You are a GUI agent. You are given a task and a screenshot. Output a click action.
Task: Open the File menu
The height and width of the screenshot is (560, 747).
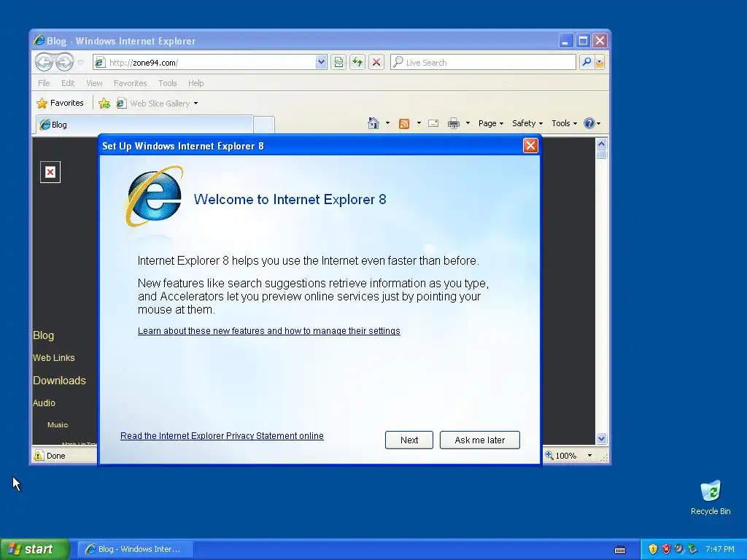click(x=44, y=83)
